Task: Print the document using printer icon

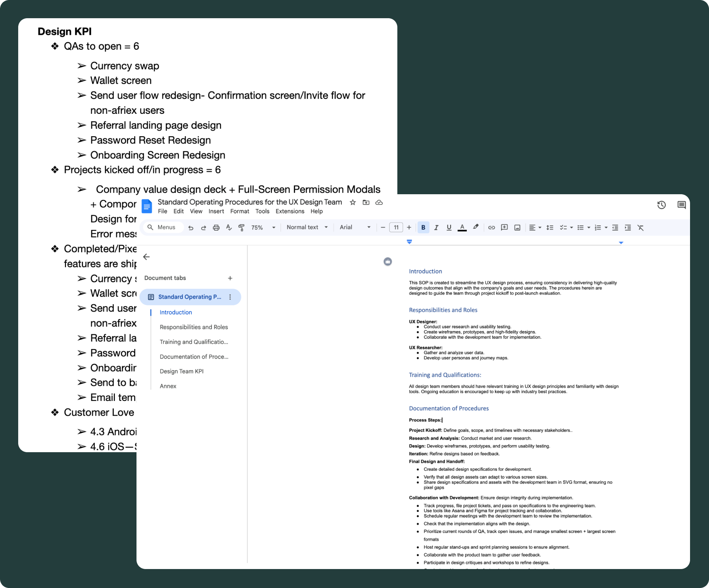Action: tap(216, 228)
